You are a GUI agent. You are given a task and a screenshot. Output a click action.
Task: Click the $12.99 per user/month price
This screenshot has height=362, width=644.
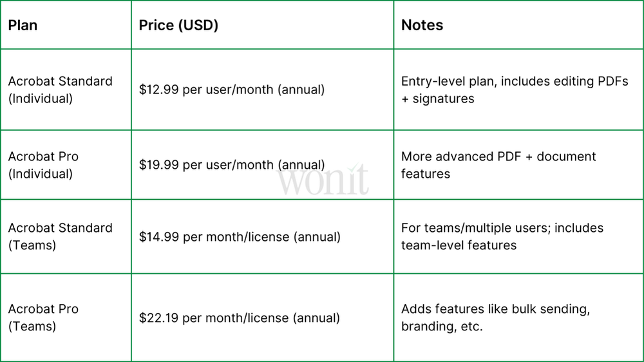(x=232, y=90)
